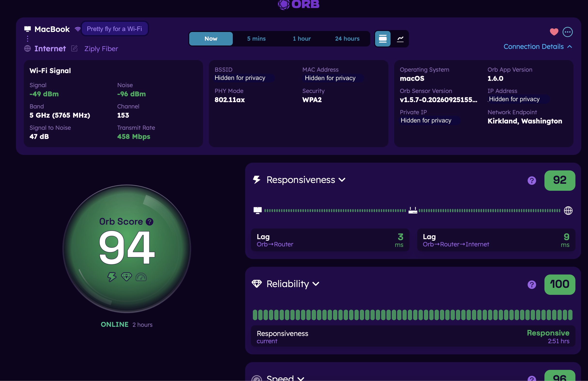588x381 pixels.
Task: Select the 1 hour time range tab
Action: pyautogui.click(x=302, y=39)
